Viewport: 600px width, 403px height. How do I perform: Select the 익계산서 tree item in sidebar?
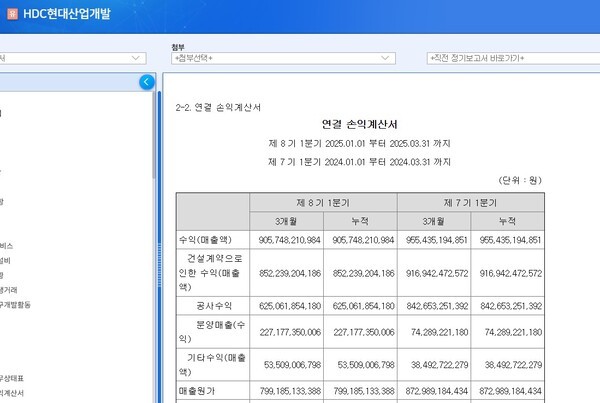[x=12, y=393]
